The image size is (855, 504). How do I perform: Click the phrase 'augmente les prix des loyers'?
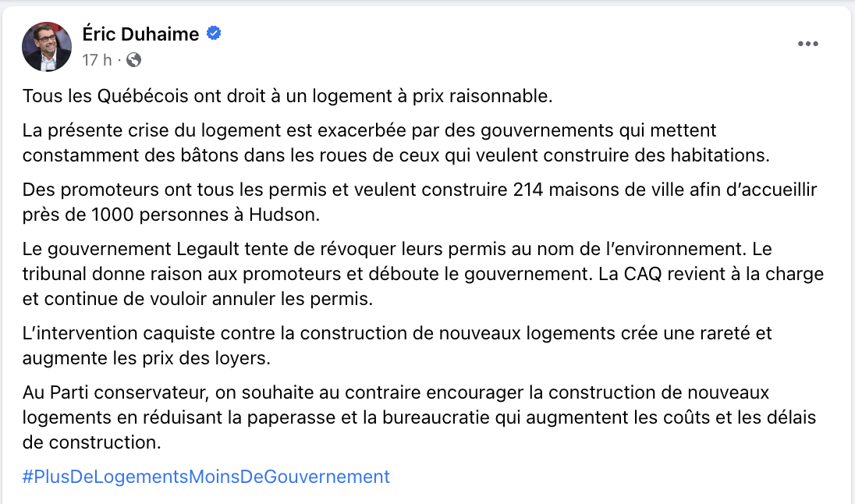click(145, 358)
